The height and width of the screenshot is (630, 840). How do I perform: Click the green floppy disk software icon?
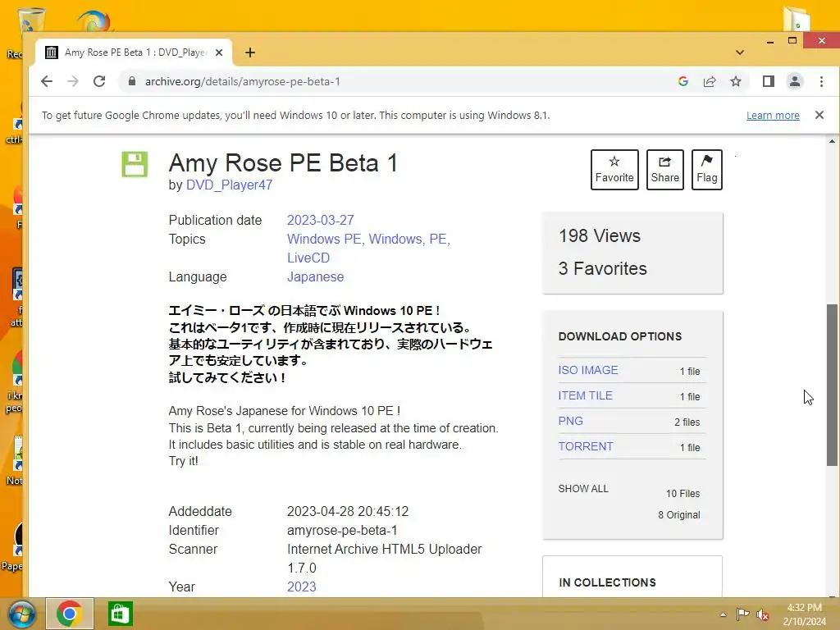135,164
